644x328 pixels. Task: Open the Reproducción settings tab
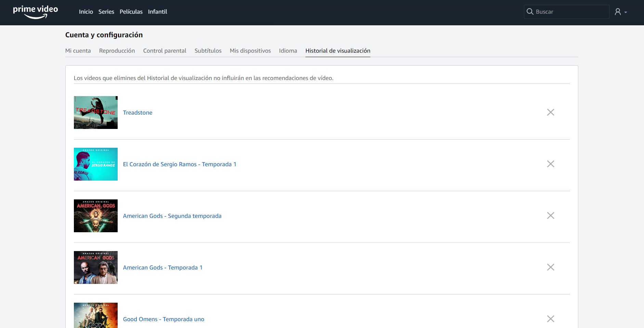click(117, 51)
